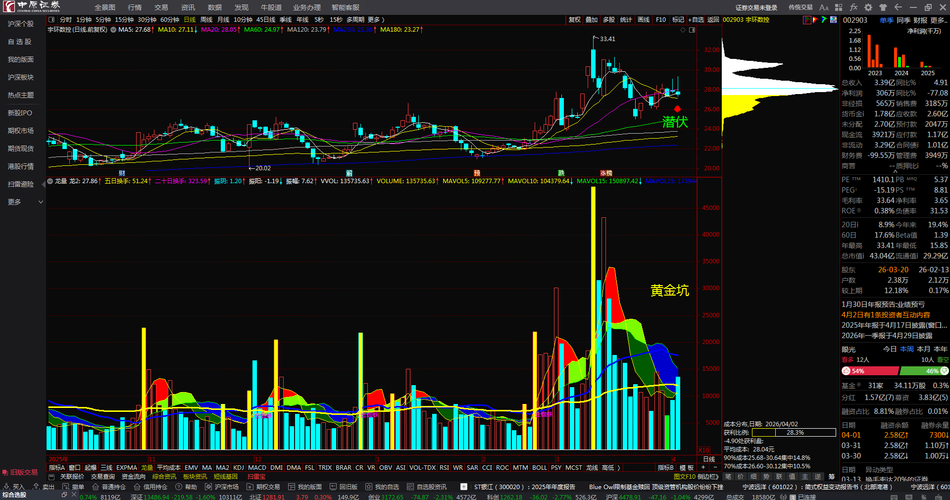Toggle 复权 price adjustment

click(x=574, y=20)
